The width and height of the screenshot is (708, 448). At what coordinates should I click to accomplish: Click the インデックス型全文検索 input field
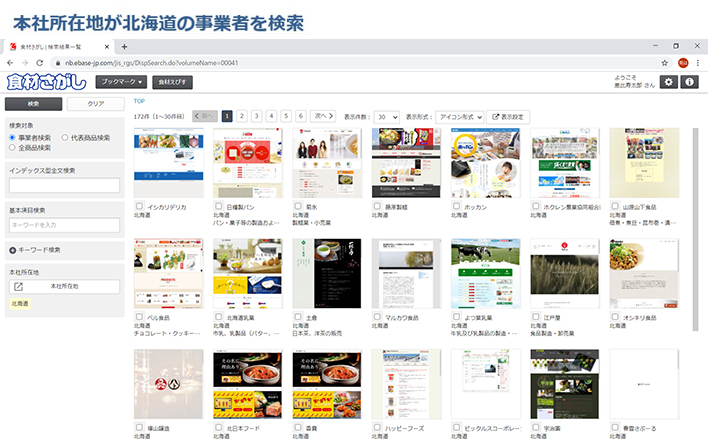click(x=65, y=185)
